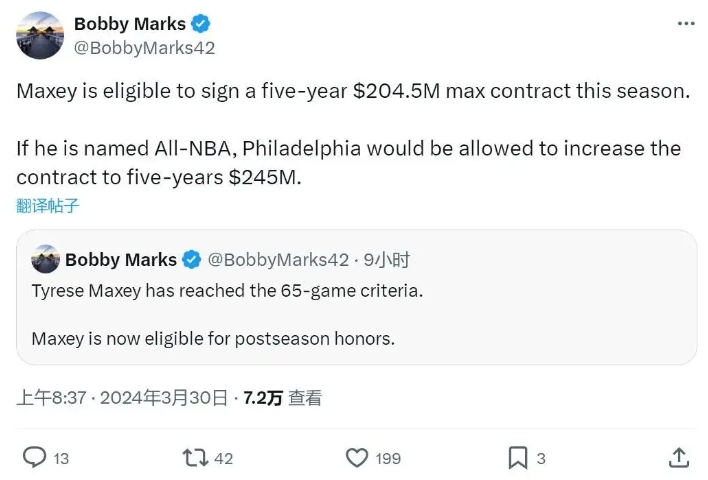708x480 pixels.
Task: Click @BobbyMarks42 handle in quoted tweet
Action: pos(278,260)
